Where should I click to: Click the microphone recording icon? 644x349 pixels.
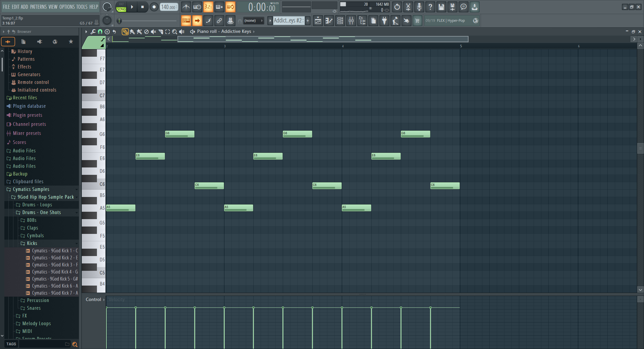click(419, 7)
